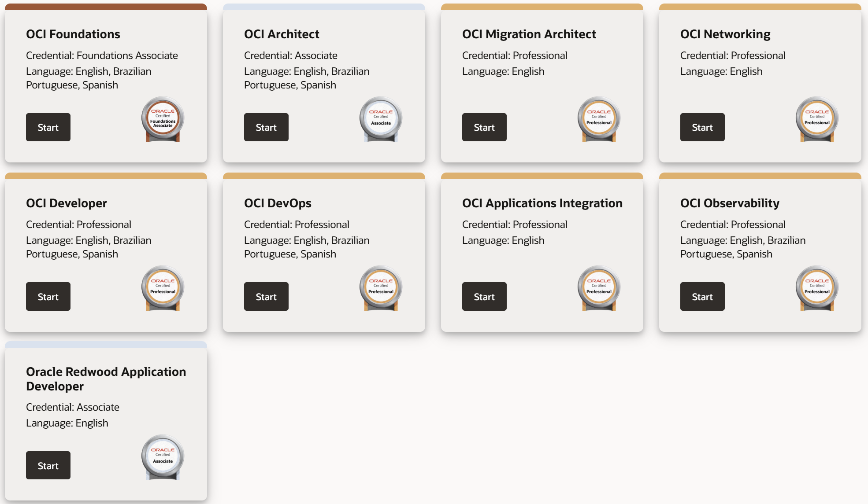Click the Redwood Application Developer Associate badge

click(x=163, y=457)
